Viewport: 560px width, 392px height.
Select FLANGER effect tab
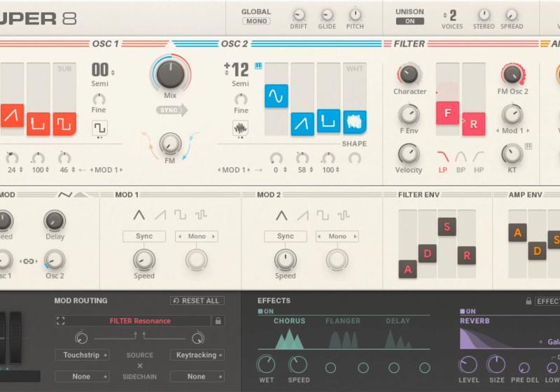pyautogui.click(x=343, y=321)
